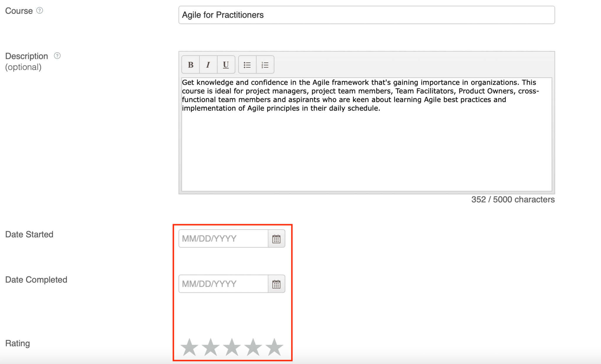Click the Course help question icon
Screen dimensions: 601x364
(x=40, y=11)
